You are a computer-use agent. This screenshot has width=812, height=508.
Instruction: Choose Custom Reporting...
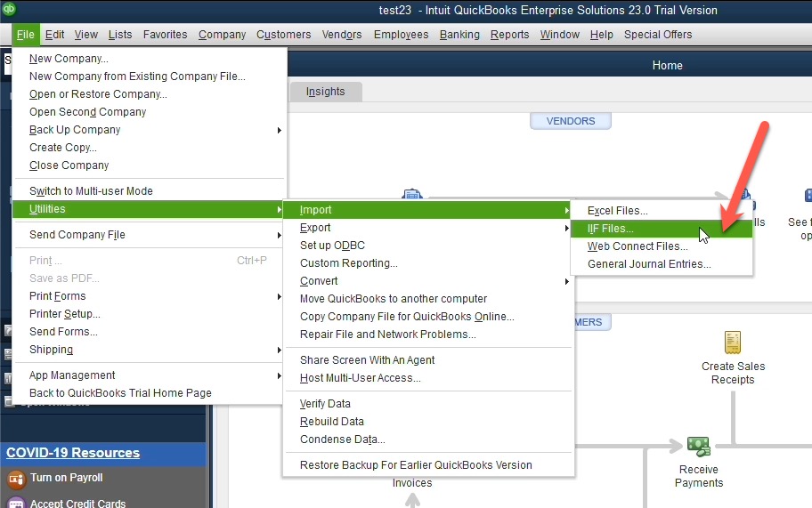tap(428, 263)
